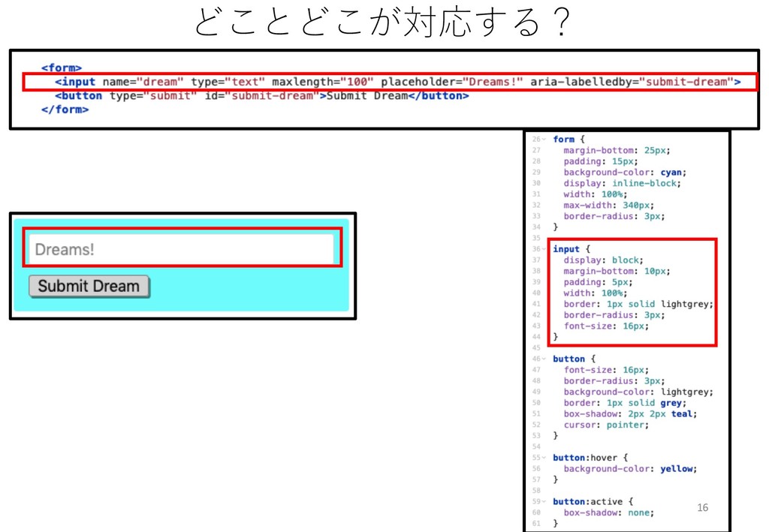Collapse the button:active rule at line 59
Screen dimensions: 769x532
[x=544, y=502]
